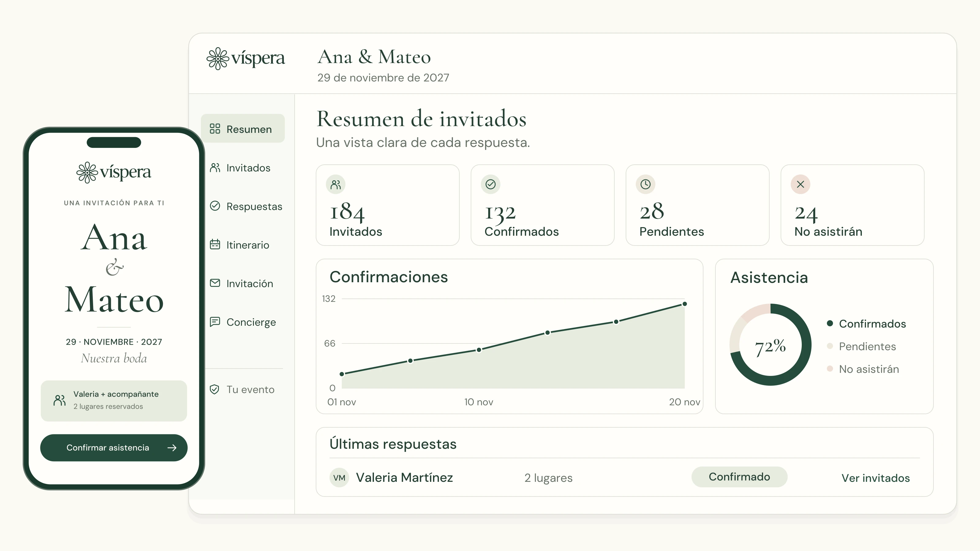Open the Resumen sidebar item
Image resolution: width=980 pixels, height=551 pixels.
pos(243,129)
